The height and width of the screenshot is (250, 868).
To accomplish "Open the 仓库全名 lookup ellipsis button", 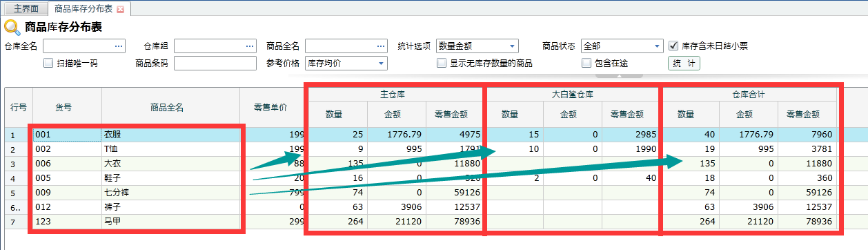I will click(119, 46).
